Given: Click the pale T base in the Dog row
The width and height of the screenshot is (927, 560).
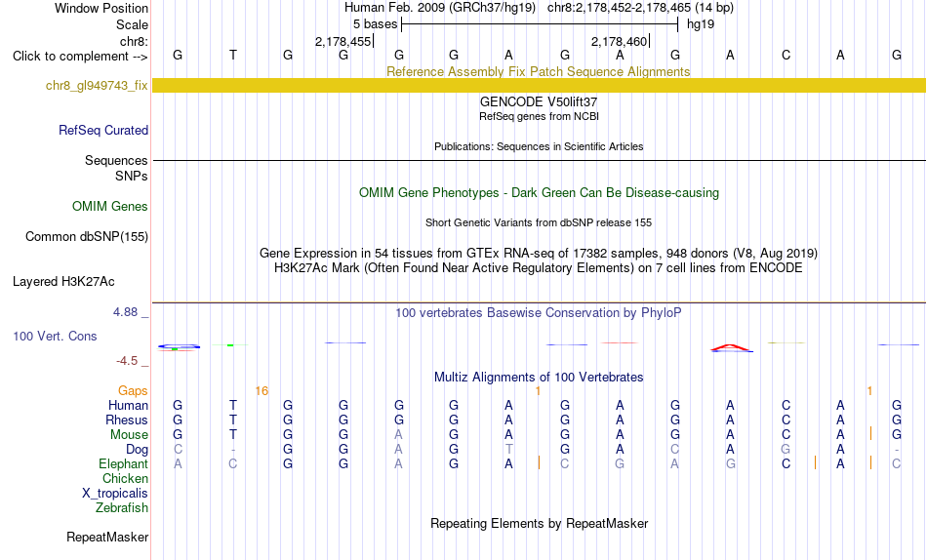Looking at the screenshot, I should tap(509, 450).
